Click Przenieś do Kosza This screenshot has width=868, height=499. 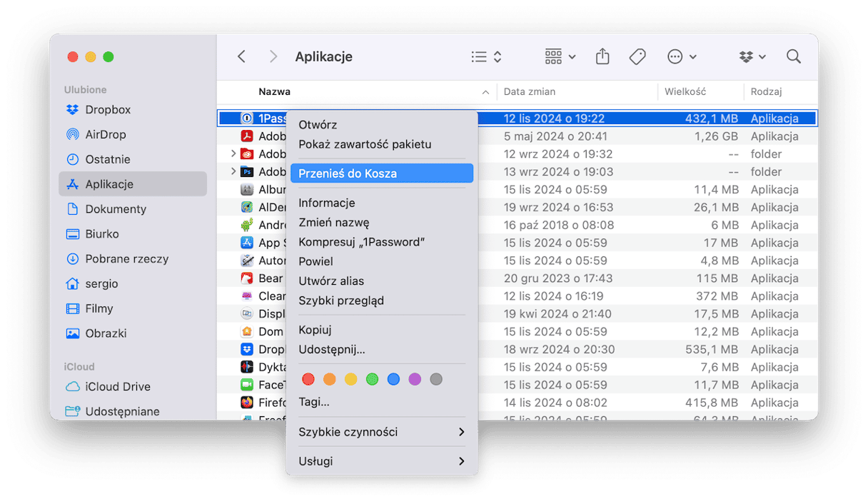(x=382, y=173)
